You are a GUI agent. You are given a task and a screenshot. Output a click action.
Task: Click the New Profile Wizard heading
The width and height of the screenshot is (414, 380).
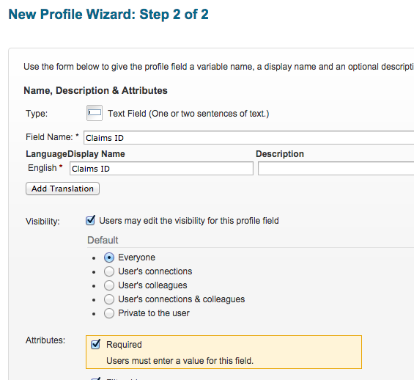pos(108,14)
